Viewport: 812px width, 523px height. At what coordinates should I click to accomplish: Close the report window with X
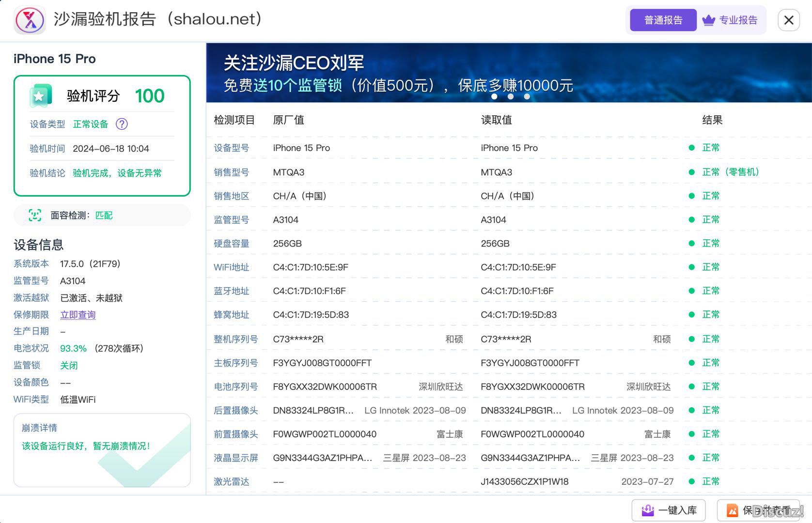point(789,20)
